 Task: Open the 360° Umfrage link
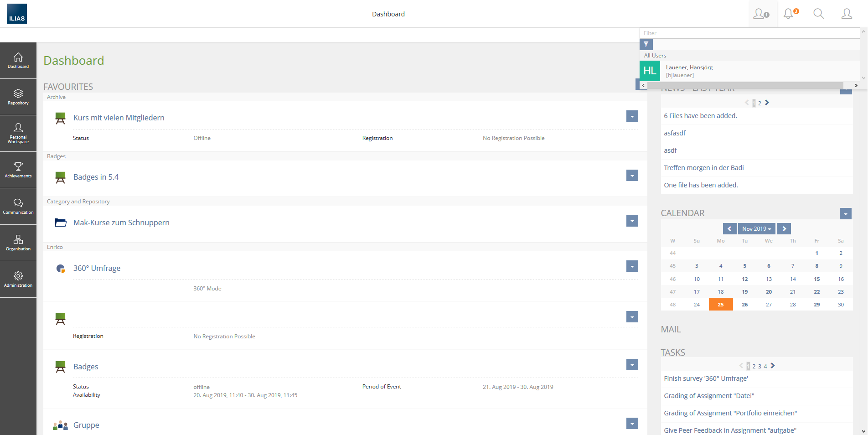click(x=97, y=268)
